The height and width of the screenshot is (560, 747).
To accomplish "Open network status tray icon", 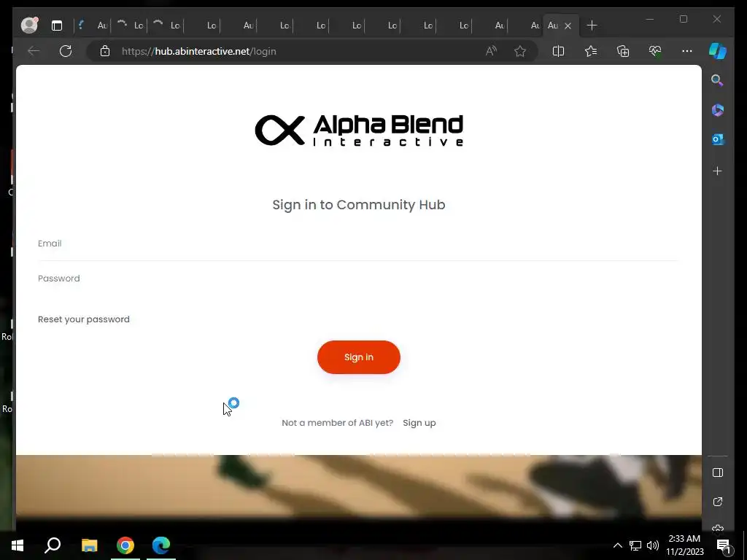I will coord(635,545).
